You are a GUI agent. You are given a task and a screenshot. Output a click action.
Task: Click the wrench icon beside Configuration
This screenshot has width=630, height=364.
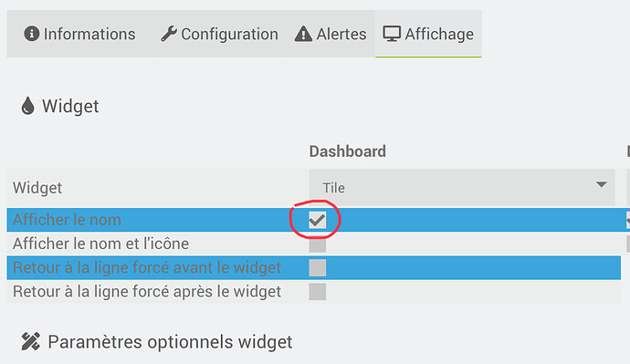pyautogui.click(x=169, y=34)
